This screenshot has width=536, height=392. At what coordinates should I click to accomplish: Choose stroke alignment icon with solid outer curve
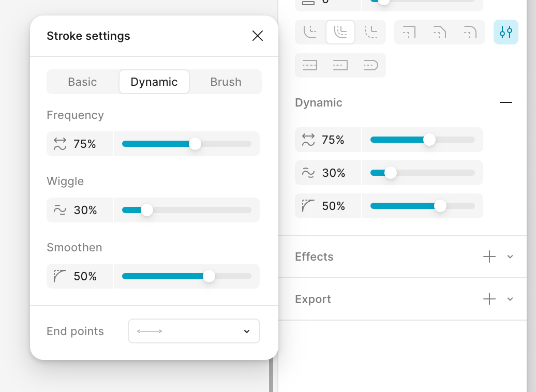click(x=310, y=32)
